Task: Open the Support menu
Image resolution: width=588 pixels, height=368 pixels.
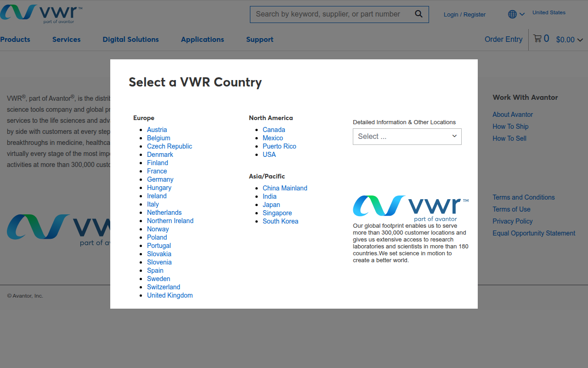Action: pos(260,40)
